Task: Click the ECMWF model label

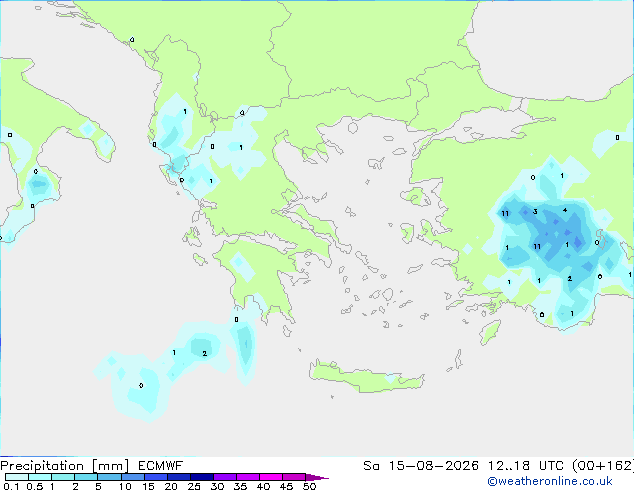Action: (x=161, y=466)
